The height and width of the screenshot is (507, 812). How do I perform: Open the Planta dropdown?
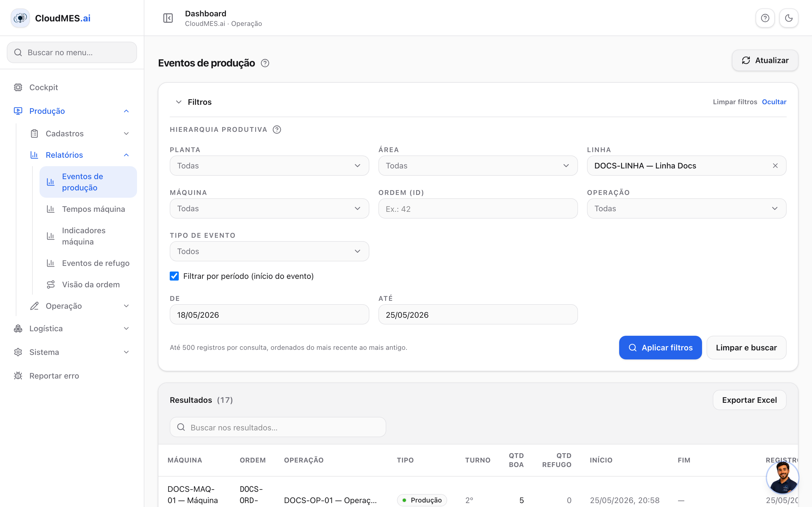[269, 166]
